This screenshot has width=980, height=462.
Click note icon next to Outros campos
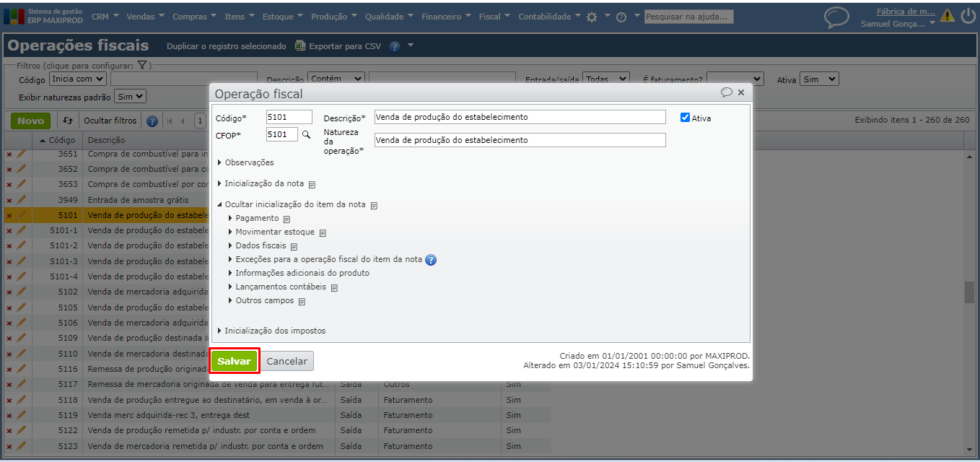[302, 302]
